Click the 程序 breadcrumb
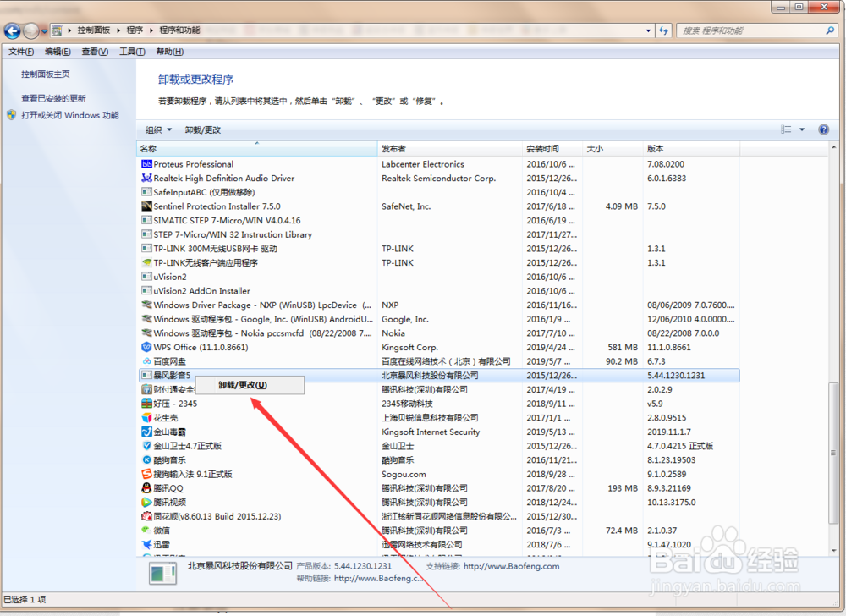 pyautogui.click(x=135, y=30)
